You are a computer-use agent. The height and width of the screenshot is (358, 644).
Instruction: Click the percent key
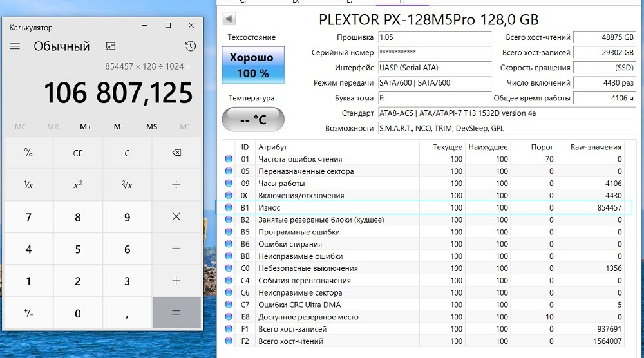click(28, 153)
